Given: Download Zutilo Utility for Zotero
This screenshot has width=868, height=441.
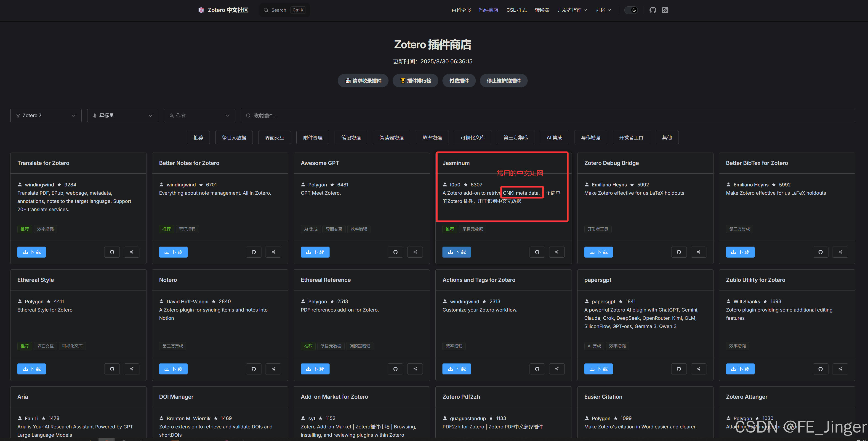Looking at the screenshot, I should (x=740, y=369).
